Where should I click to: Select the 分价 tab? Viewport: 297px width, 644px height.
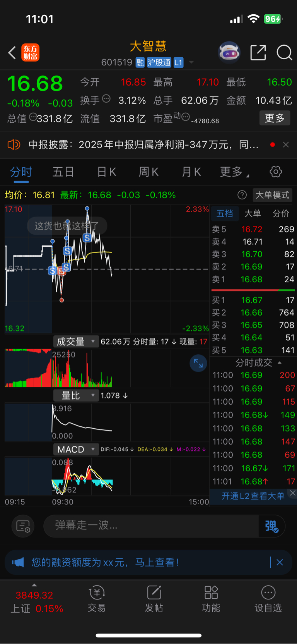[281, 213]
